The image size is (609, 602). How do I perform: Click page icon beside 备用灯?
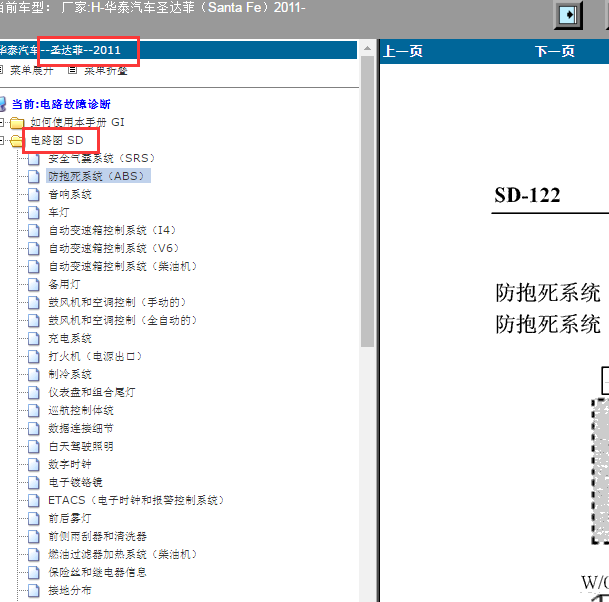click(34, 284)
